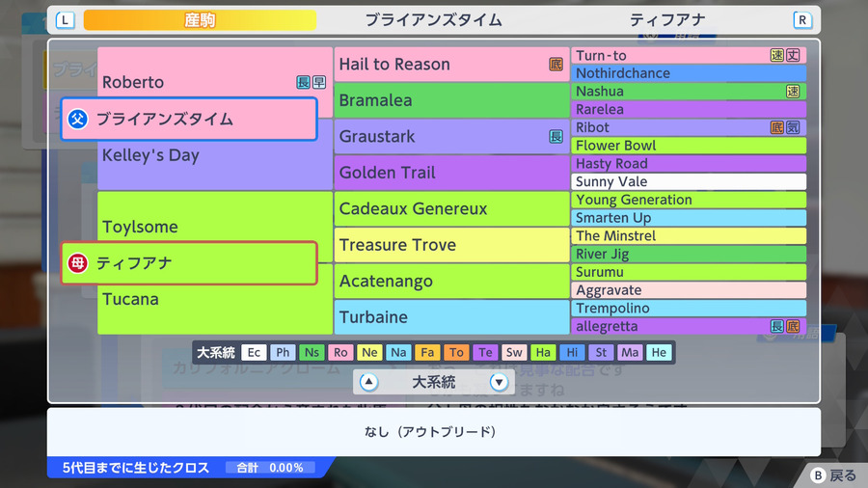Select Sunny Vale in fourth generation
Screen dimensions: 868x488
(x=689, y=181)
